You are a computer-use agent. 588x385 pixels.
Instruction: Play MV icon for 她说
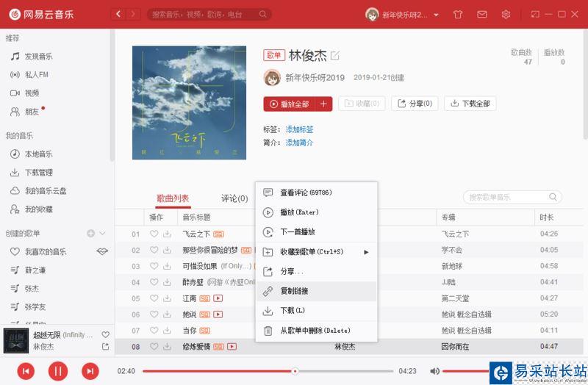[x=218, y=314]
